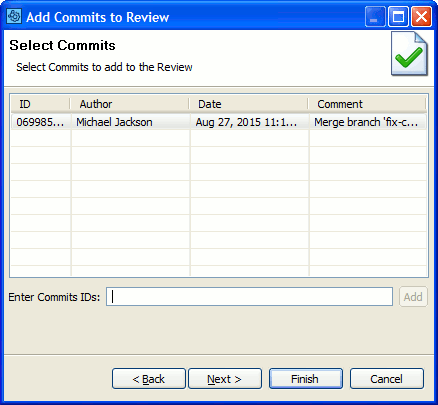
Task: Focus the Enter Commits IDs text field
Action: (x=249, y=296)
